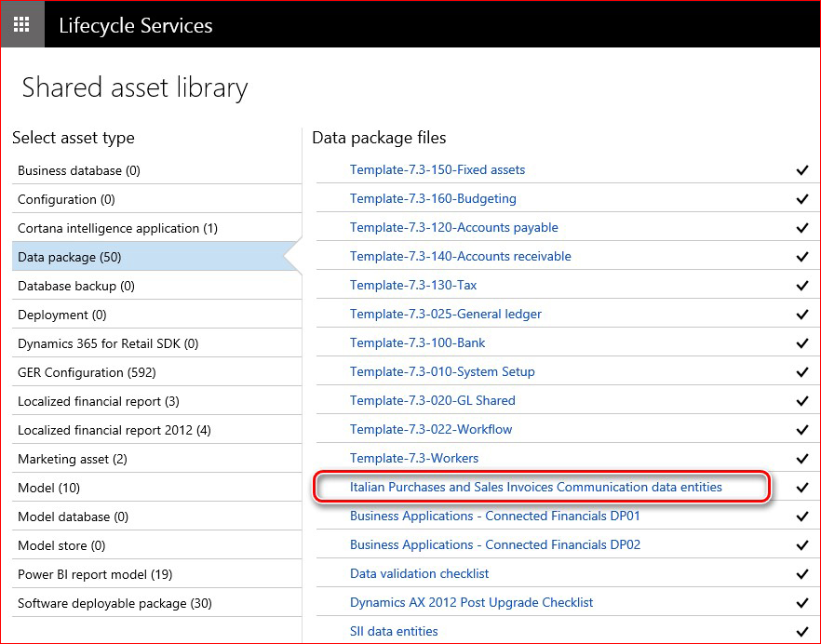Open Data validation checklist package
The width and height of the screenshot is (821, 644).
pyautogui.click(x=419, y=573)
